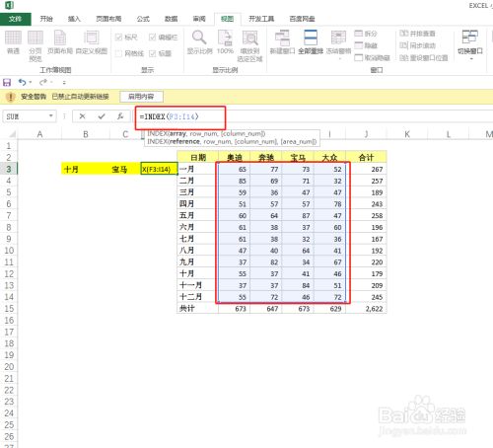
Task: Switch to the Review (审阅) tab
Action: click(x=199, y=19)
